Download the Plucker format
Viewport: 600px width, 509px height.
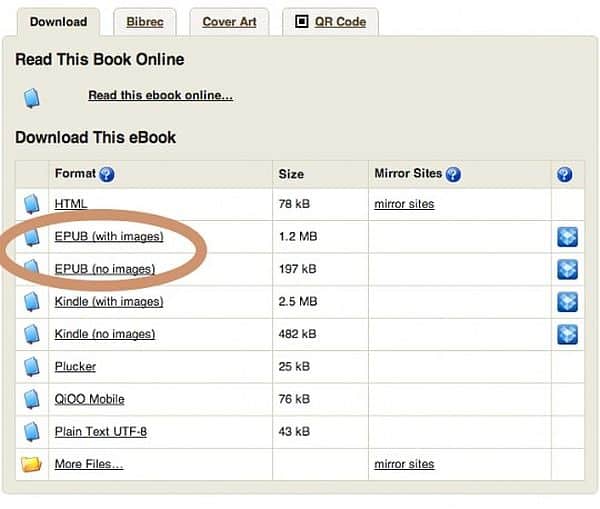[75, 366]
